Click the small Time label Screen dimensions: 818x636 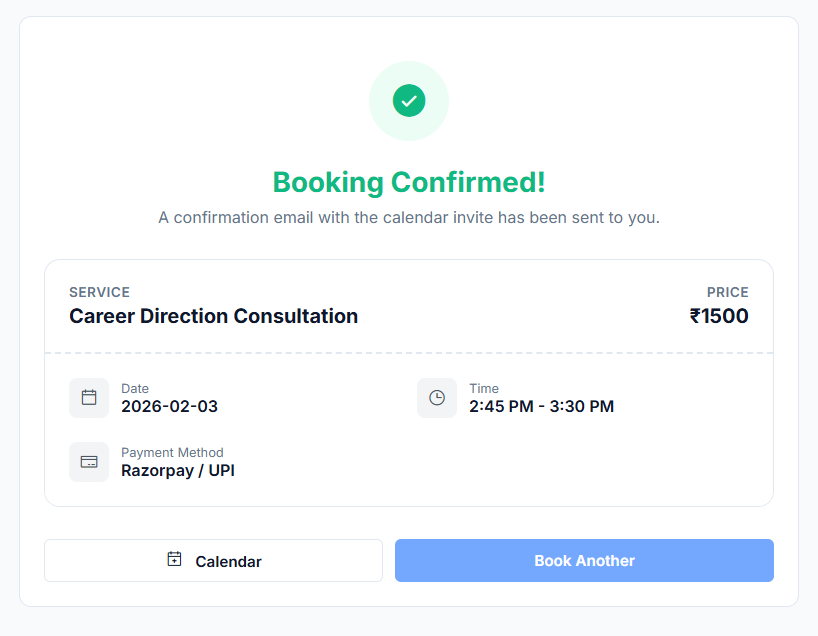pos(484,388)
